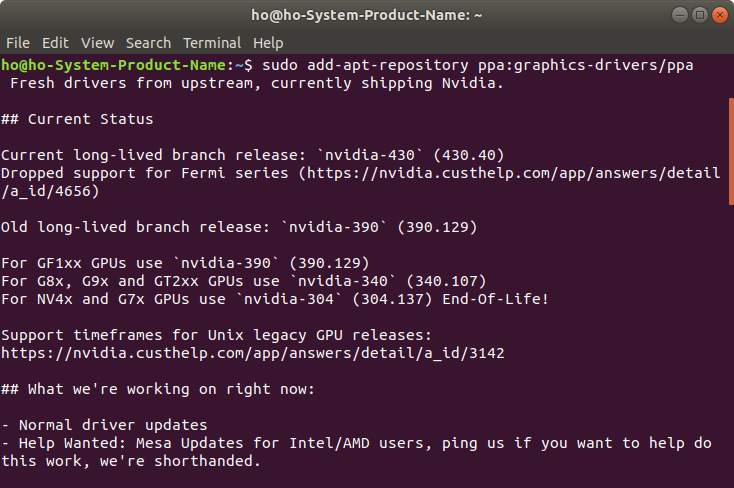This screenshot has height=488, width=734.
Task: Open the Terminal menu
Action: pyautogui.click(x=212, y=43)
